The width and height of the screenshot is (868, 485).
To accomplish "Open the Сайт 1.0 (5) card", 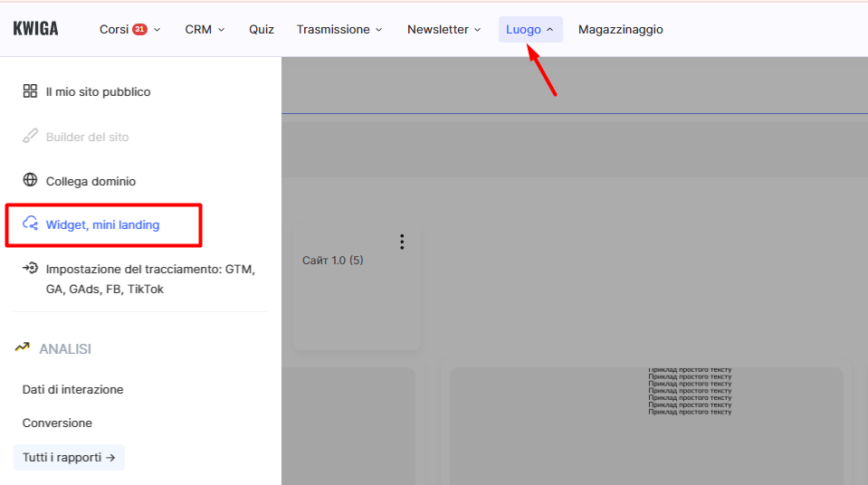I will 357,287.
